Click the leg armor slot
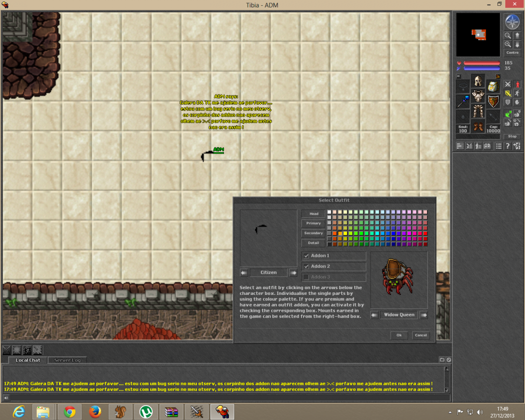Viewport: 525px width, 420px height. [x=478, y=111]
